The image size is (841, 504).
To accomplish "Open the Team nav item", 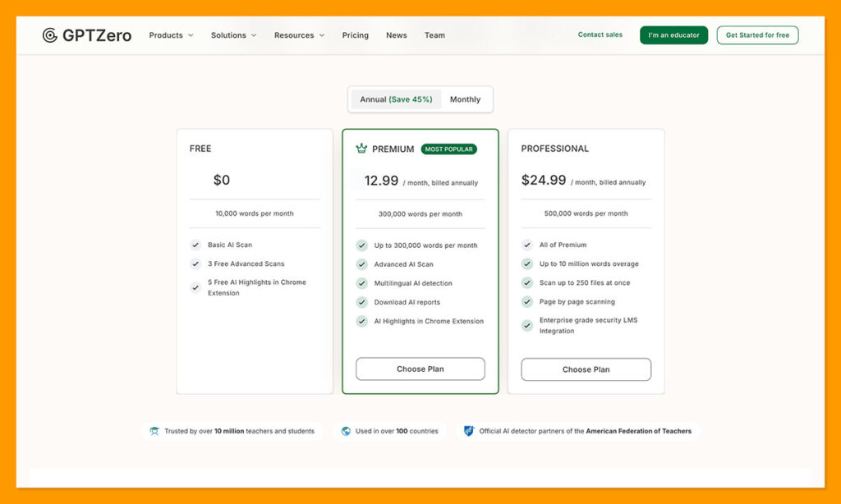I will [x=434, y=35].
